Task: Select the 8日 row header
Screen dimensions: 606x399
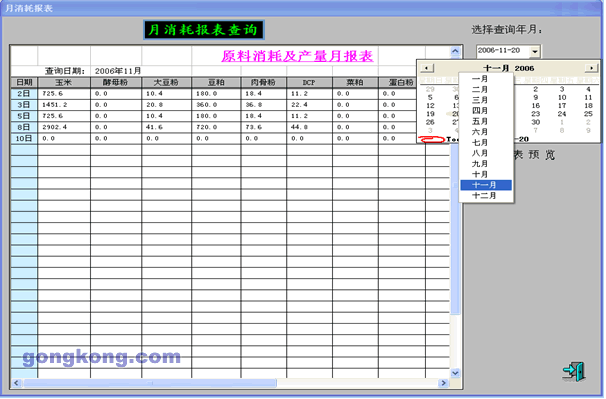Action: click(24, 127)
